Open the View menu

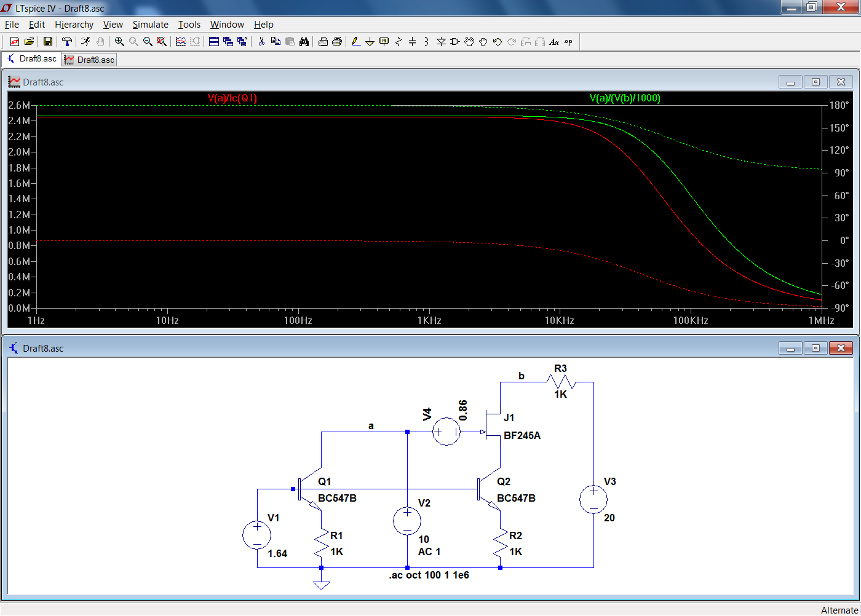[113, 25]
